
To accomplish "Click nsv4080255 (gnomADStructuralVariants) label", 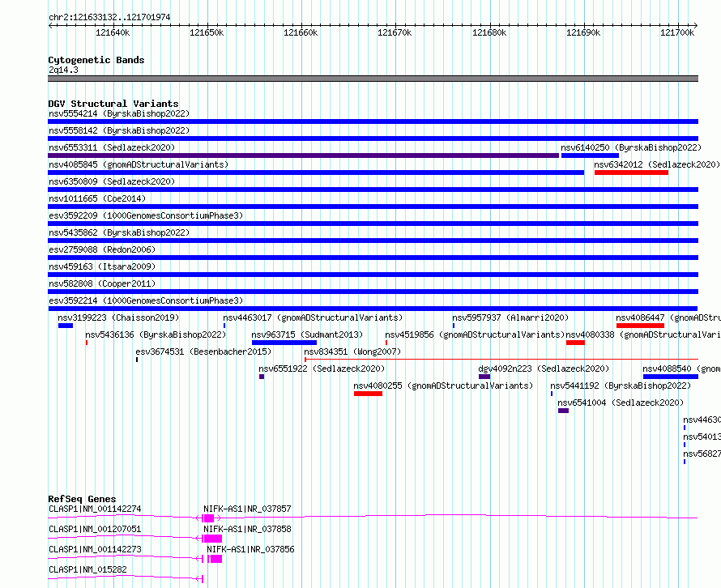I will click(x=443, y=386).
